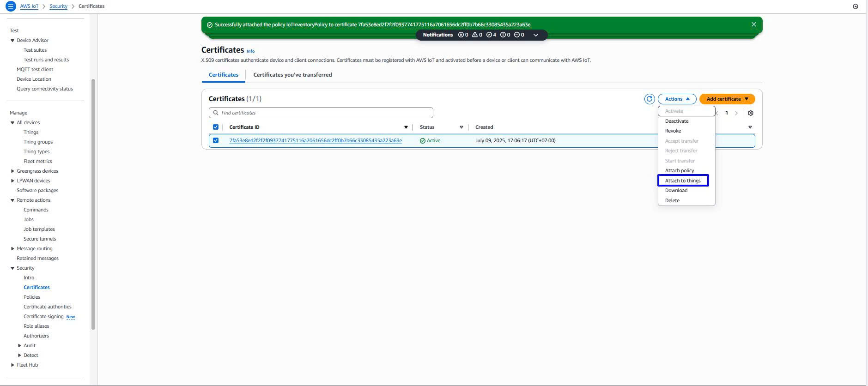Uncheck the select-all certificates checkbox
The height and width of the screenshot is (386, 868).
click(x=216, y=127)
